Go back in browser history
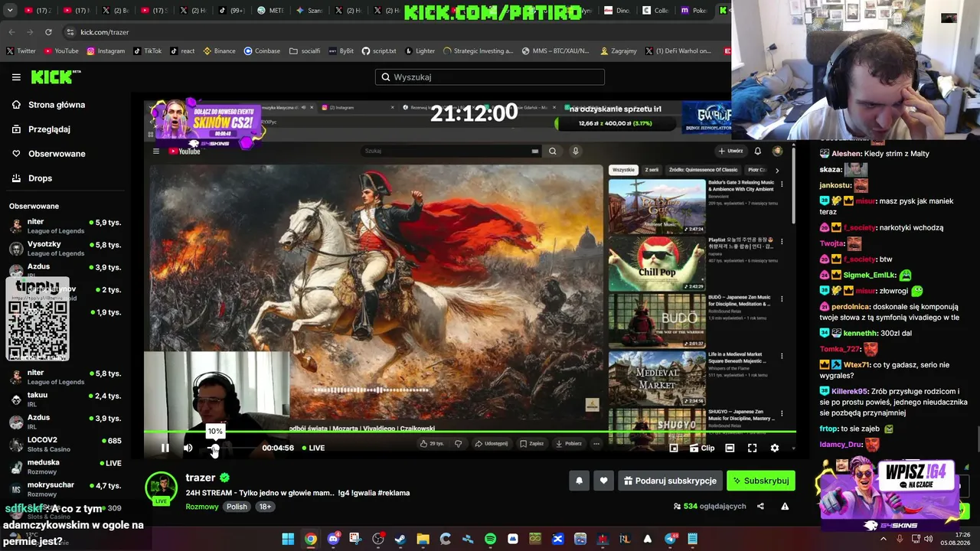The width and height of the screenshot is (980, 551). tap(11, 32)
